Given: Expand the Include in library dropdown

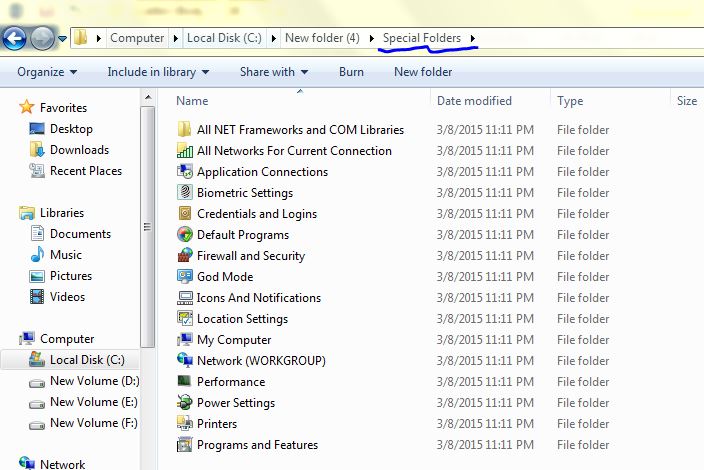Looking at the screenshot, I should [158, 72].
